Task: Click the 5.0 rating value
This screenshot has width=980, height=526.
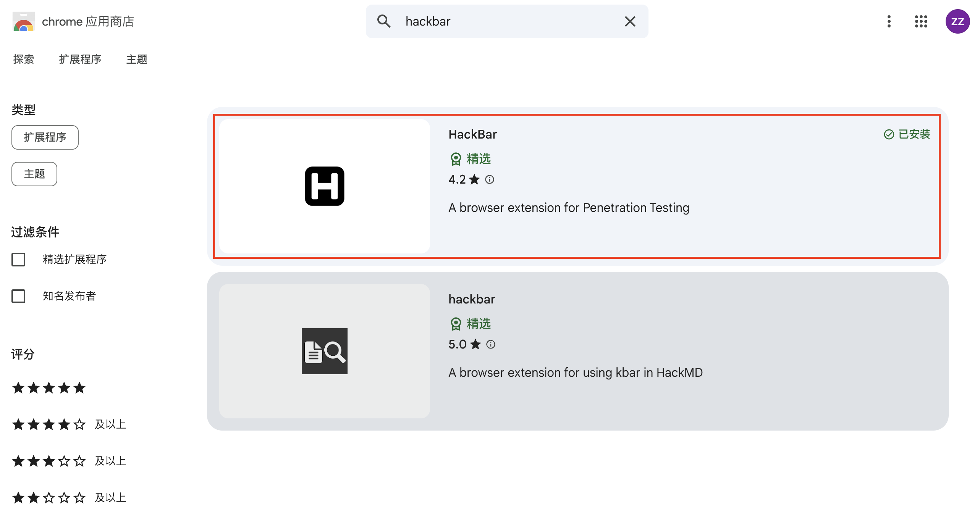Action: [458, 344]
